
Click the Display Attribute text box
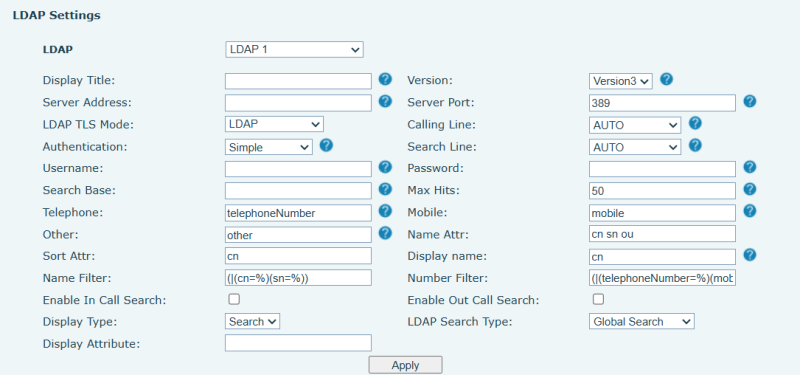pyautogui.click(x=298, y=343)
